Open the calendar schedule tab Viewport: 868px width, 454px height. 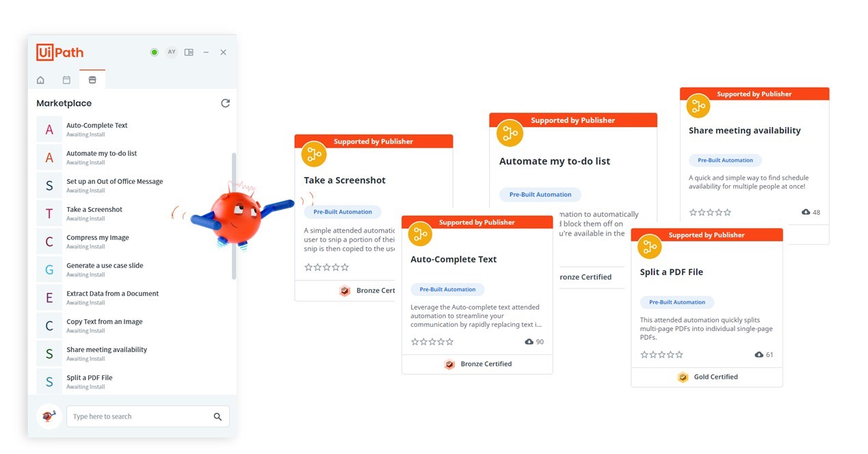click(66, 80)
